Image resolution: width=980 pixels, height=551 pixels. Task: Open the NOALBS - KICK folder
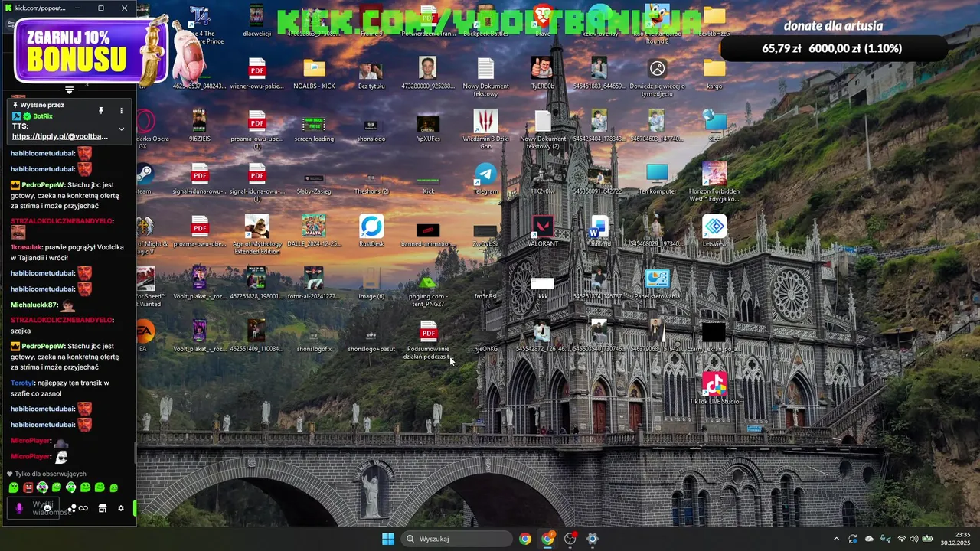tap(314, 73)
